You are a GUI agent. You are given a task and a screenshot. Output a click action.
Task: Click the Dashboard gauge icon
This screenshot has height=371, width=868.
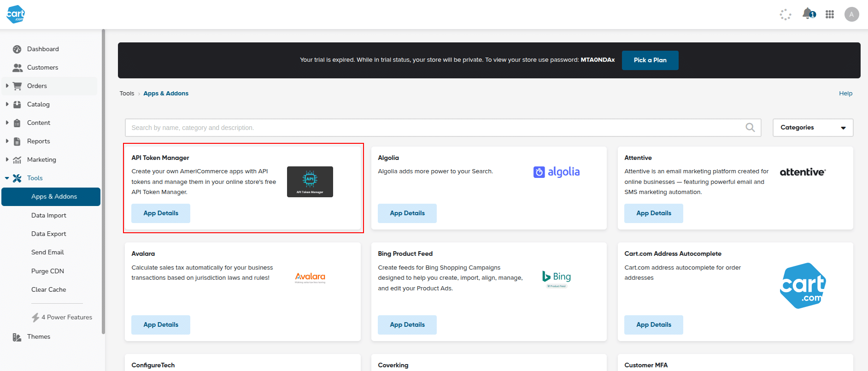[x=17, y=49]
